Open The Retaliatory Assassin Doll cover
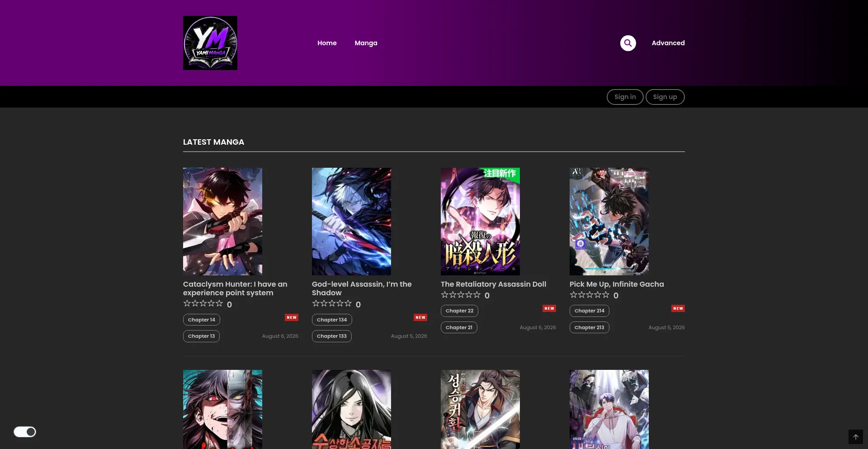 tap(480, 222)
